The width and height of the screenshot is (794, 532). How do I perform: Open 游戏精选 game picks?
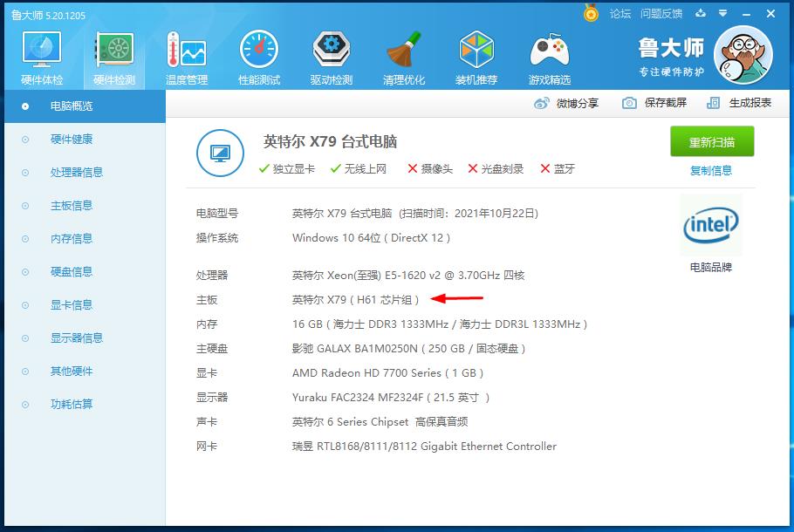point(549,56)
